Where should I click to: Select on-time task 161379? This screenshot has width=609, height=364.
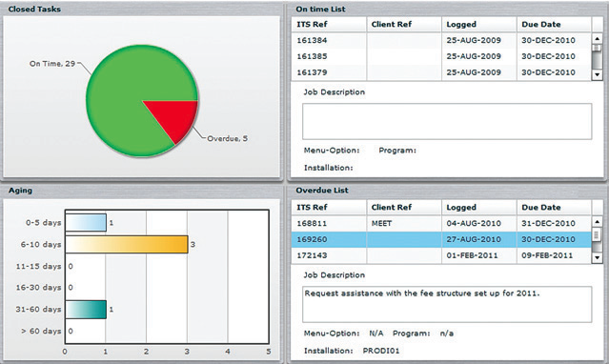441,72
